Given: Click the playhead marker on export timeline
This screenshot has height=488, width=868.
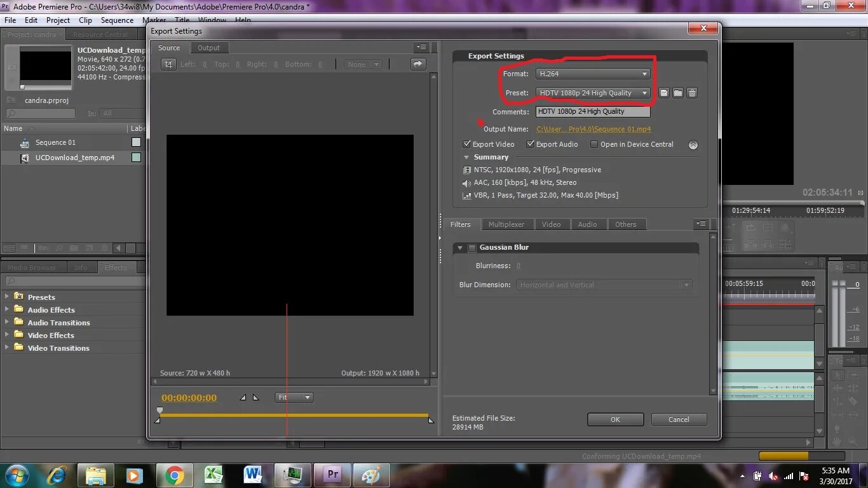Looking at the screenshot, I should tap(159, 410).
